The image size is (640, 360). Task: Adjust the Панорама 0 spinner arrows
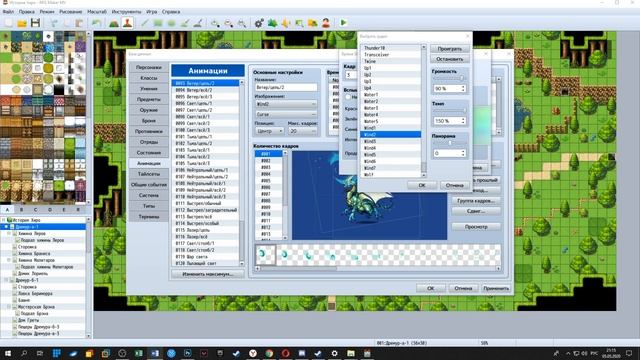coord(463,153)
